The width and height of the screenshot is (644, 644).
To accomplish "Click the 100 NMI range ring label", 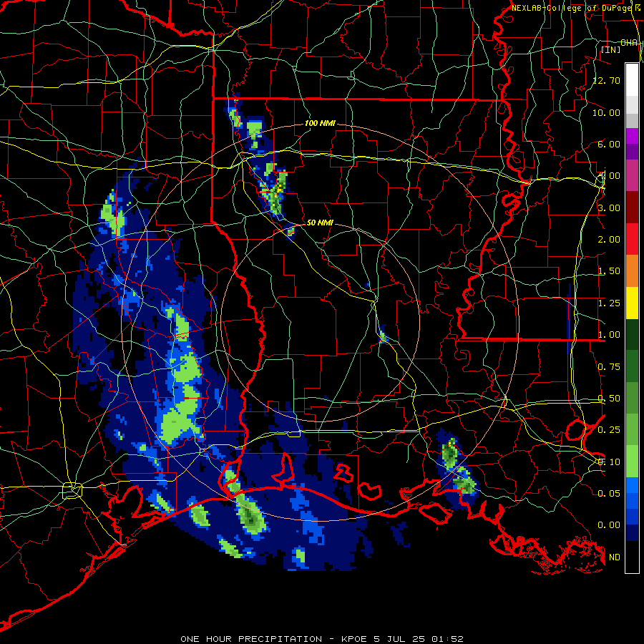I will (320, 123).
